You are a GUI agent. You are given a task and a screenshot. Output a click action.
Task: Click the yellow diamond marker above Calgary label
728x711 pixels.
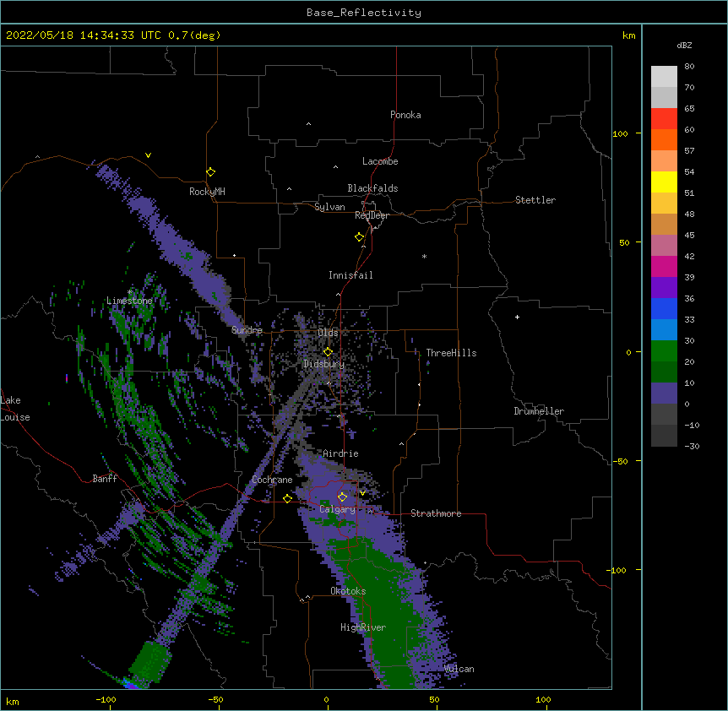point(342,497)
